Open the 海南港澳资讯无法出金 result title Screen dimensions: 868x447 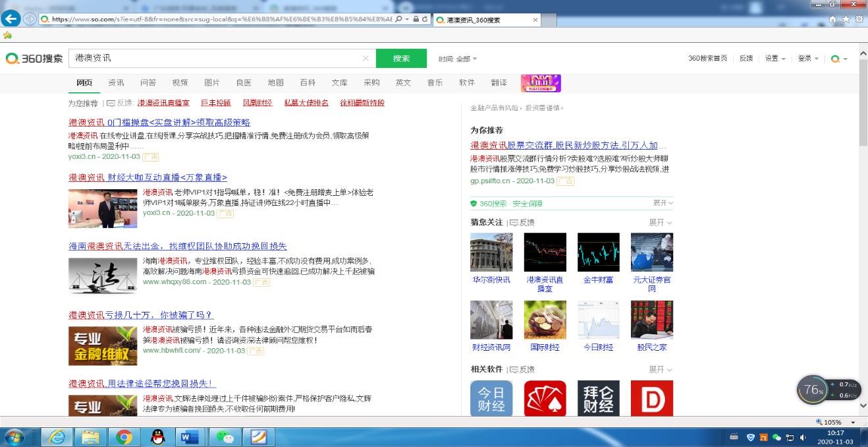tap(178, 246)
